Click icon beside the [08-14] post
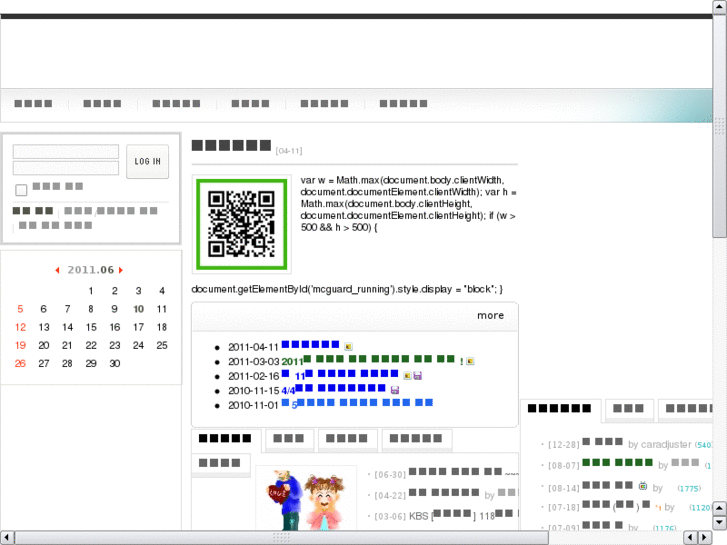The height and width of the screenshot is (545, 727). [x=643, y=487]
